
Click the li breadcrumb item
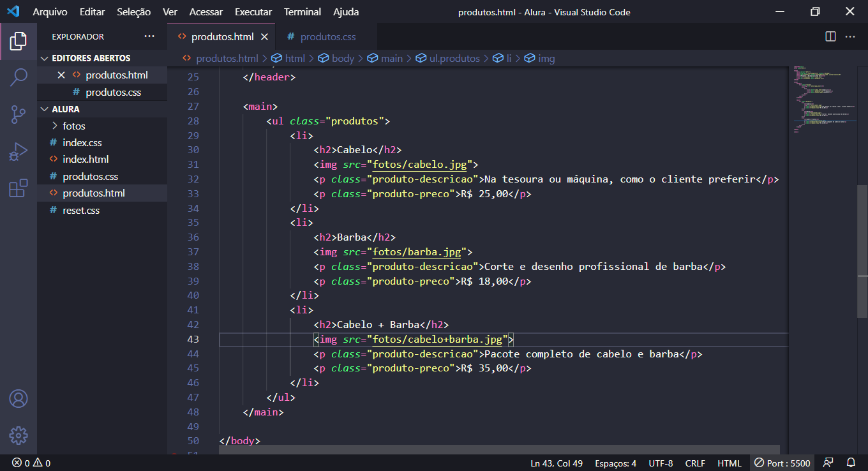coord(502,58)
